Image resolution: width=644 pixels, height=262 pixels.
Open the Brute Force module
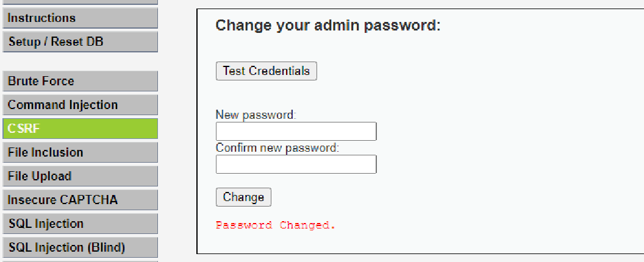point(79,81)
